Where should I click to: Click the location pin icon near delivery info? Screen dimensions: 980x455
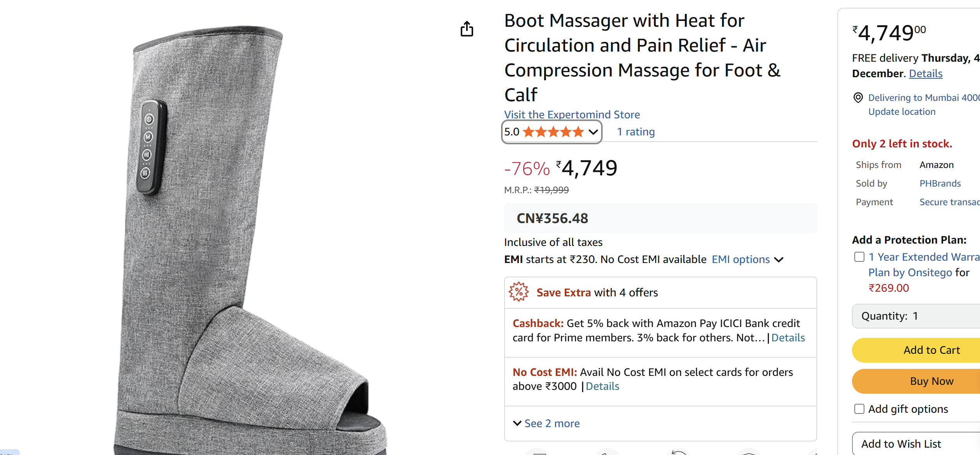[858, 98]
